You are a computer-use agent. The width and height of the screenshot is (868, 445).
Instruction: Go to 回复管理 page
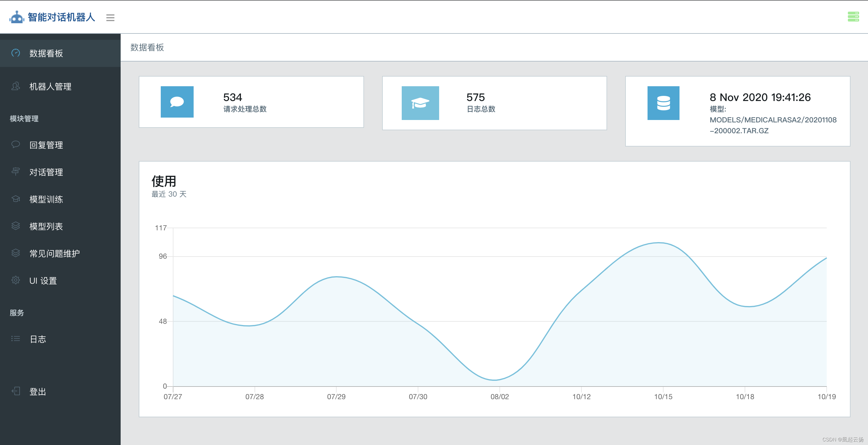[46, 145]
